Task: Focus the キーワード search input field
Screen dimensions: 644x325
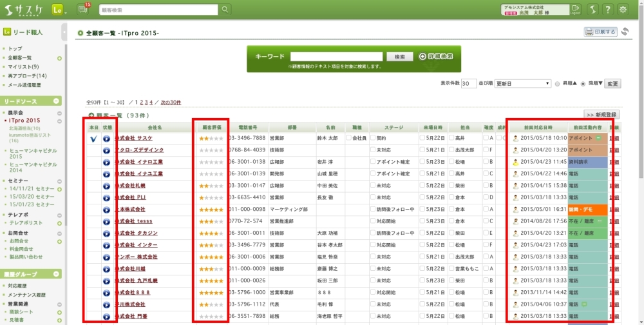Action: click(x=337, y=57)
